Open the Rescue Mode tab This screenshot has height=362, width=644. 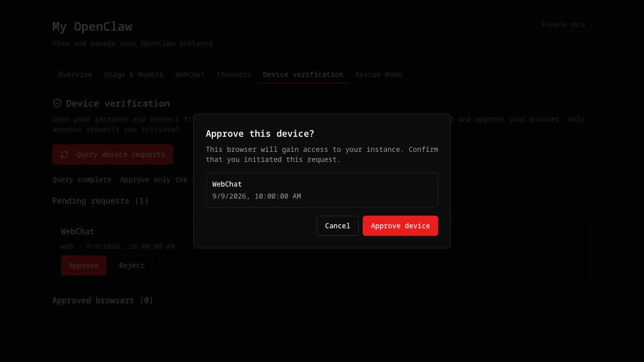pos(379,74)
